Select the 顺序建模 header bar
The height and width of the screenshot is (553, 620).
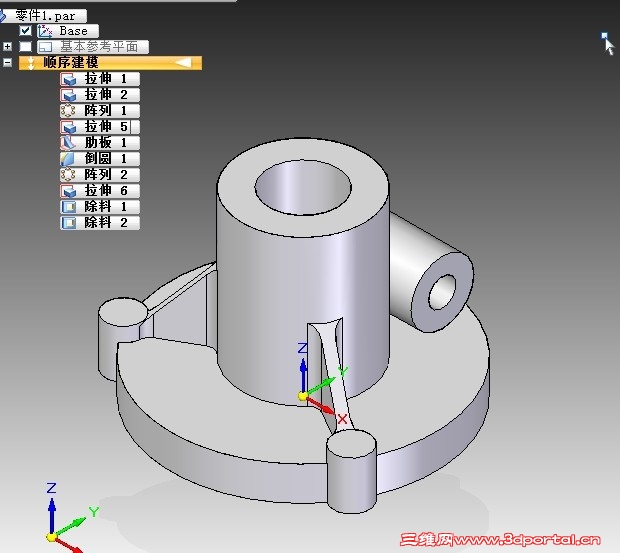[110, 63]
